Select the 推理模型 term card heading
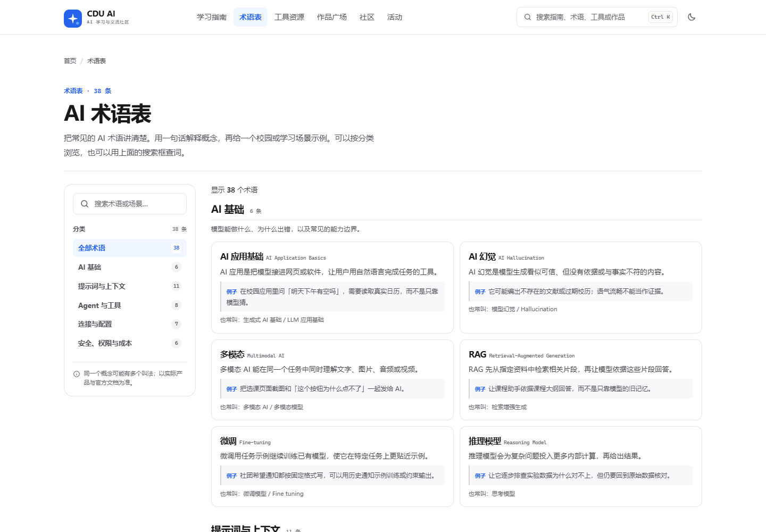 [485, 442]
